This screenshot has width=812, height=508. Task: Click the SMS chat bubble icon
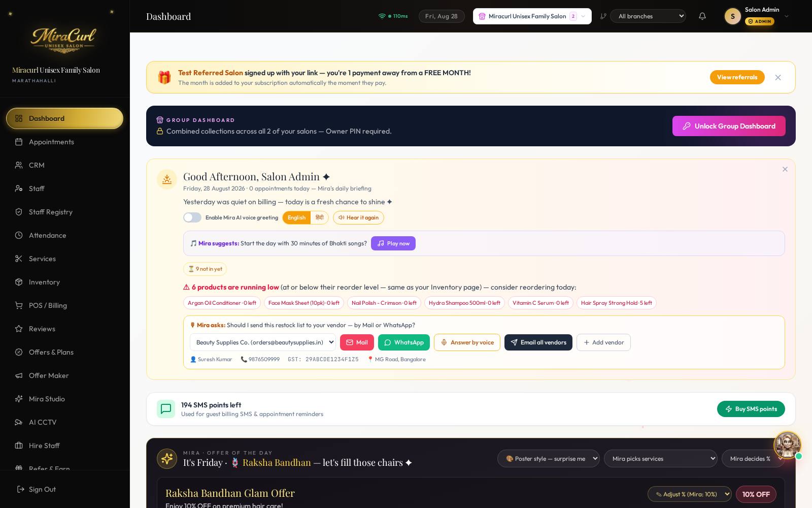[x=166, y=409]
